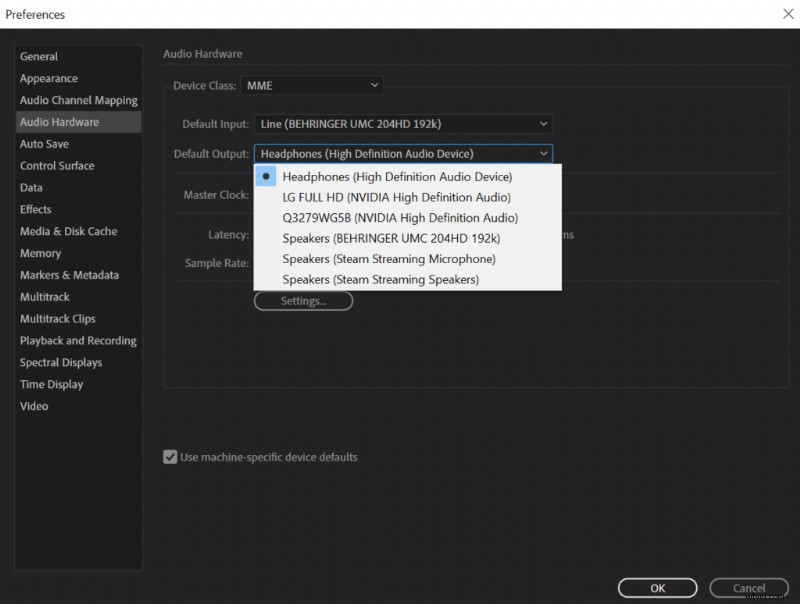This screenshot has width=800, height=604.
Task: Open Media & Disk Cache settings
Action: 65,231
